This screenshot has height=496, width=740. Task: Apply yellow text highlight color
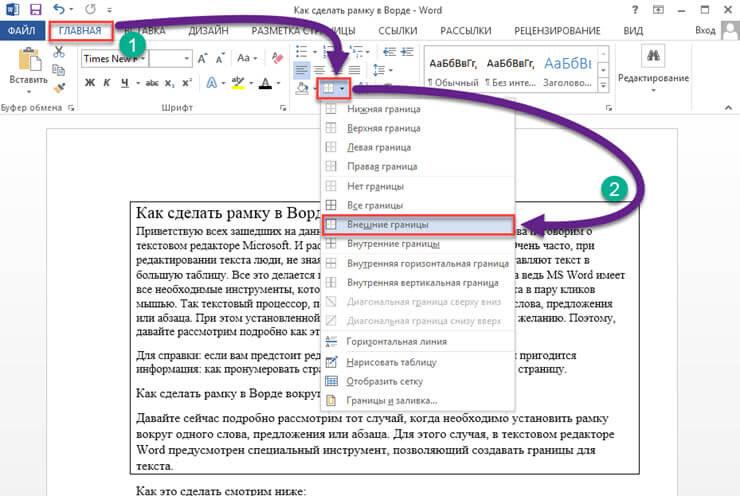pyautogui.click(x=238, y=83)
